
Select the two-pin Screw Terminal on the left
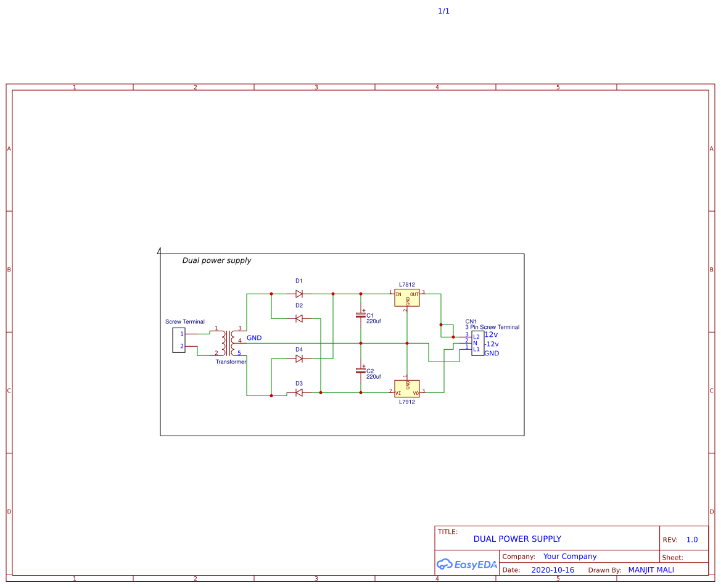pos(179,339)
